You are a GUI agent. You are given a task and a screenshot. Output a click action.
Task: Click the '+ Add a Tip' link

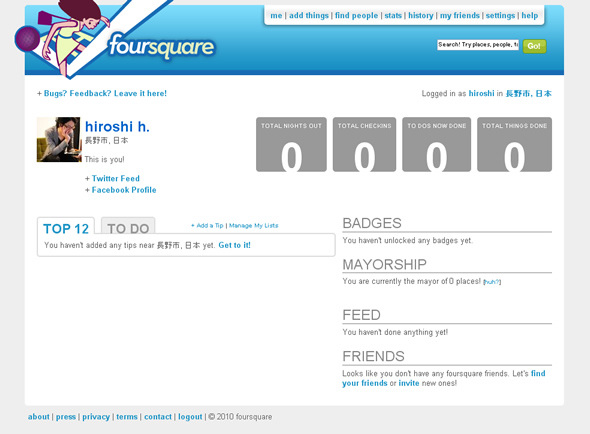[x=207, y=225]
